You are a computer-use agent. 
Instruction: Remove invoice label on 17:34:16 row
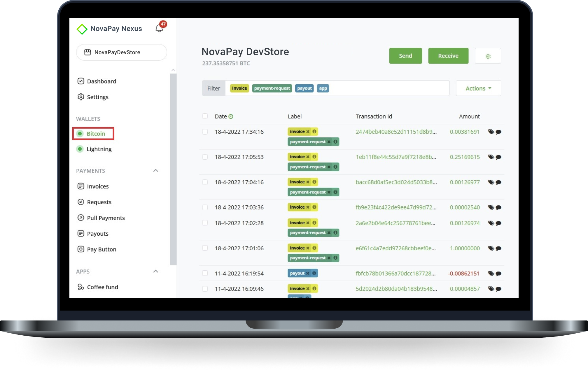click(308, 132)
